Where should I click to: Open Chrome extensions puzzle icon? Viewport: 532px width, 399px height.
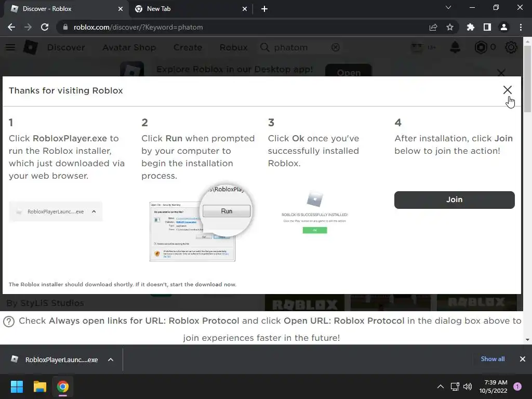click(x=471, y=27)
